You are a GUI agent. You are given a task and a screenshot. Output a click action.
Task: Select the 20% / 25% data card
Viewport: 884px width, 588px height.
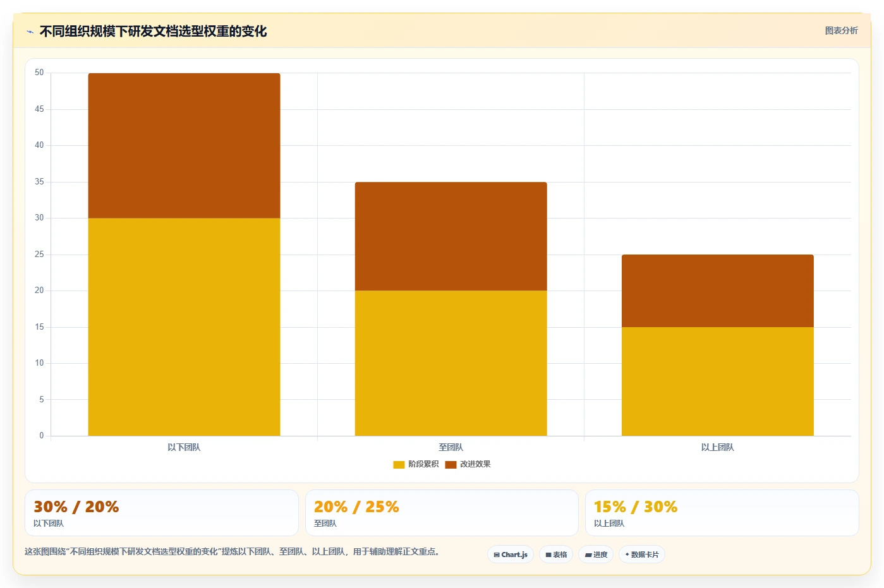(x=442, y=513)
